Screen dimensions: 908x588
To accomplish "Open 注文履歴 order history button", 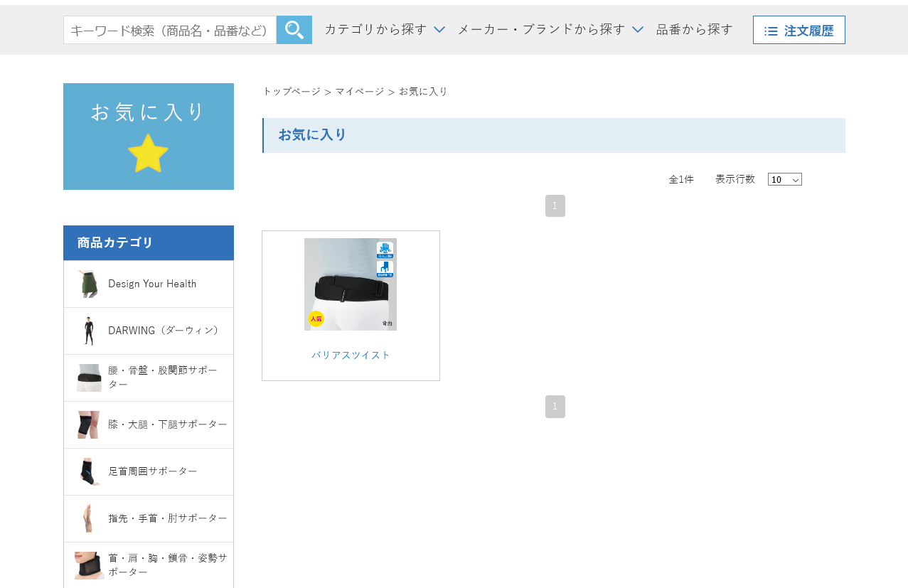I will click(x=799, y=30).
